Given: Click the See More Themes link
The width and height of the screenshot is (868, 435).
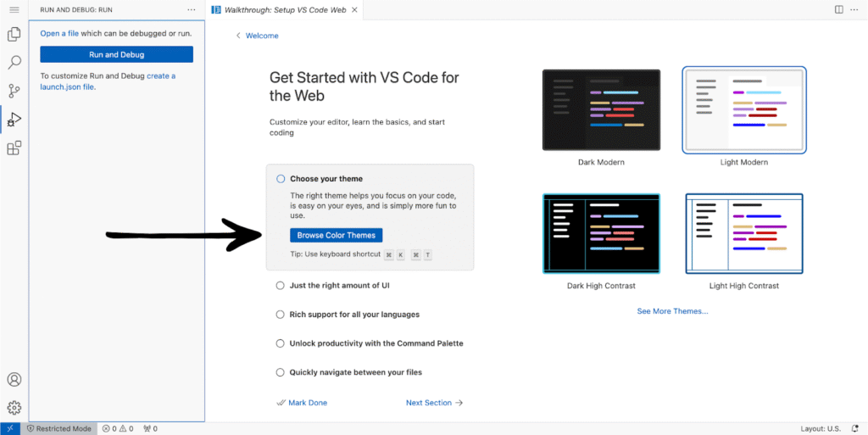Looking at the screenshot, I should point(672,311).
